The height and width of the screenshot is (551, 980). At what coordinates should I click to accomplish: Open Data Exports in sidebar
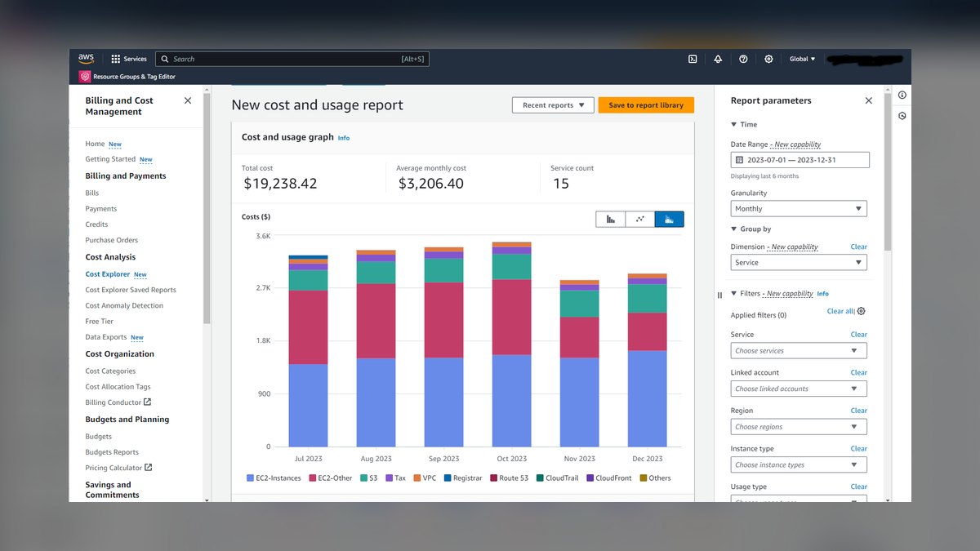[x=106, y=337]
